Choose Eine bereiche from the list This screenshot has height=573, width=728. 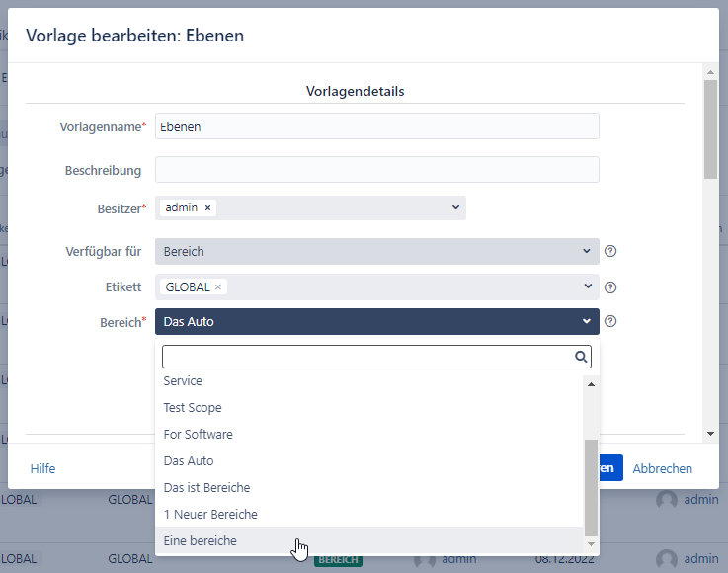(x=201, y=541)
